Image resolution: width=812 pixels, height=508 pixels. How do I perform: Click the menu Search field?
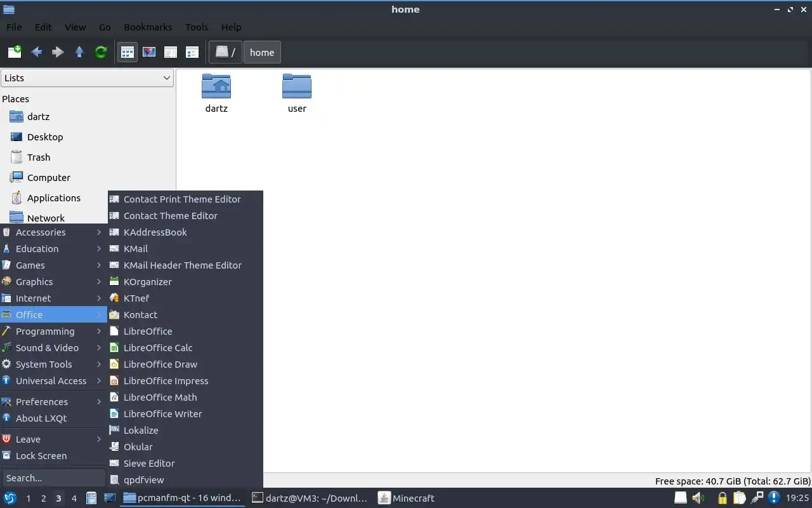coord(53,478)
